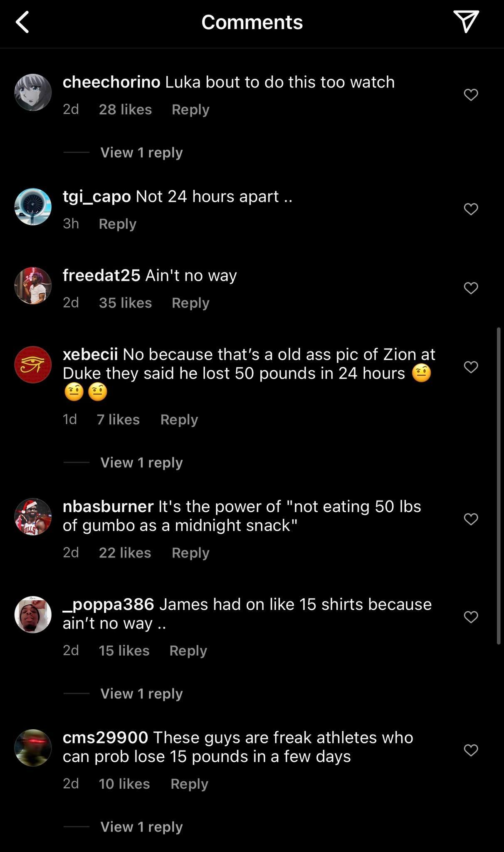This screenshot has height=852, width=504.
Task: Heart _poppa386's comment about shirts
Action: click(x=471, y=617)
